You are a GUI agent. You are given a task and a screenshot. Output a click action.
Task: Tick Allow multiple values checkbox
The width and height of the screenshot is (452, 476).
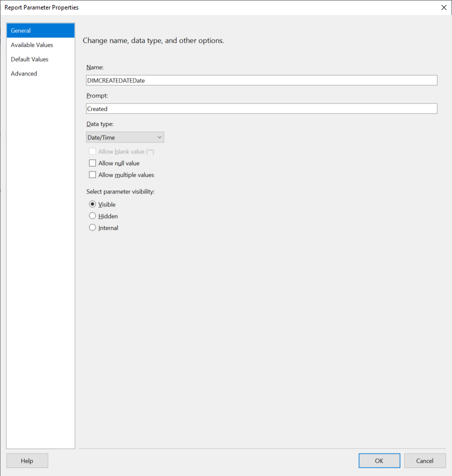tap(92, 175)
